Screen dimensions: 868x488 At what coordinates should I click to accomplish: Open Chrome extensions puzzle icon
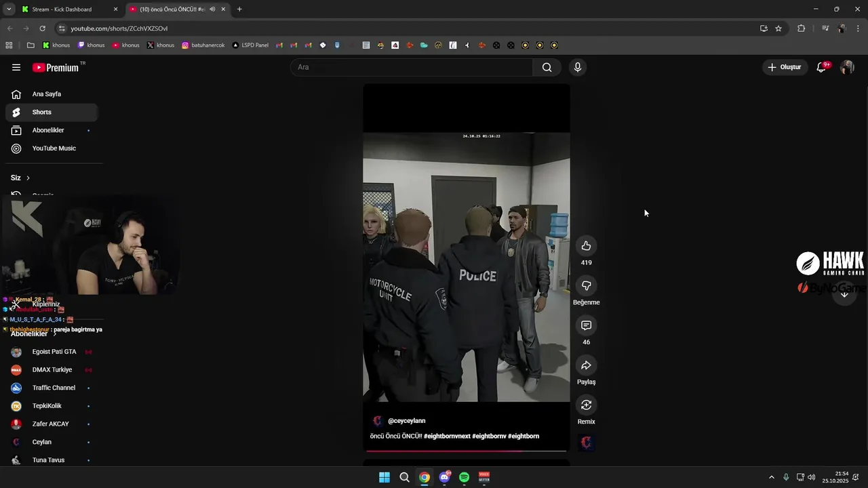(x=802, y=28)
